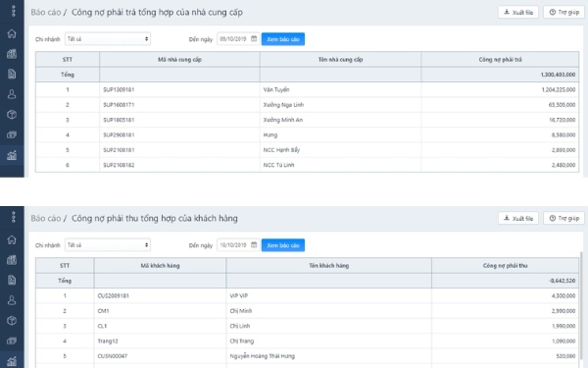Open the document/orders icon in the upper sidebar
The image size is (588, 368).
12,74
